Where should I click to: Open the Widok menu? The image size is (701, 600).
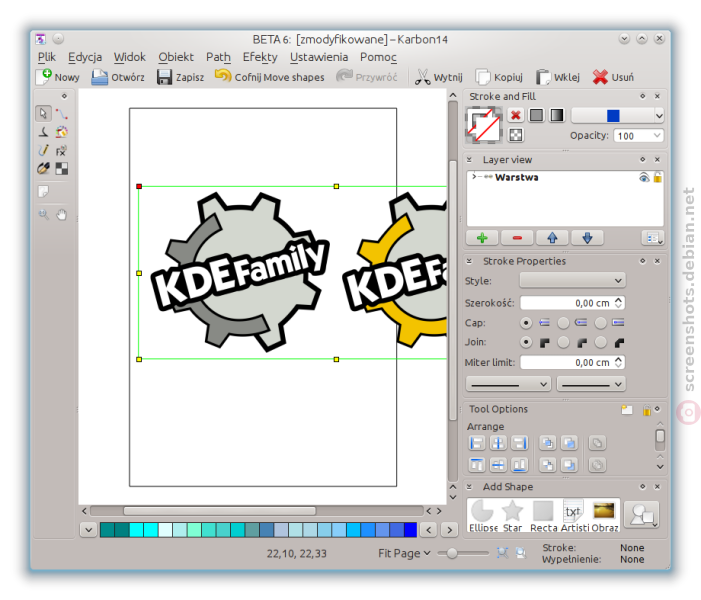pyautogui.click(x=130, y=57)
